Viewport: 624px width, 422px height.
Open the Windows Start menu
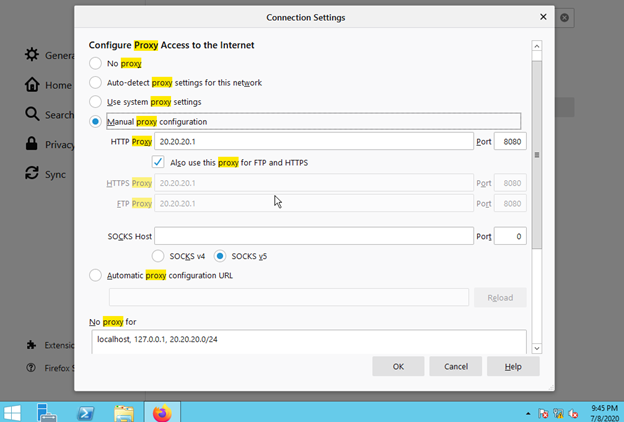click(x=12, y=412)
